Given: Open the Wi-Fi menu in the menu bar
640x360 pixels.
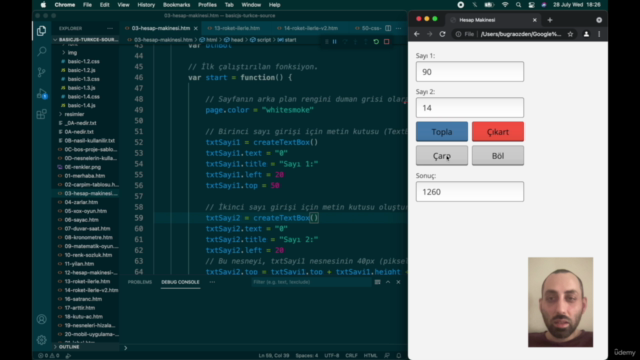Looking at the screenshot, I should [x=505, y=5].
